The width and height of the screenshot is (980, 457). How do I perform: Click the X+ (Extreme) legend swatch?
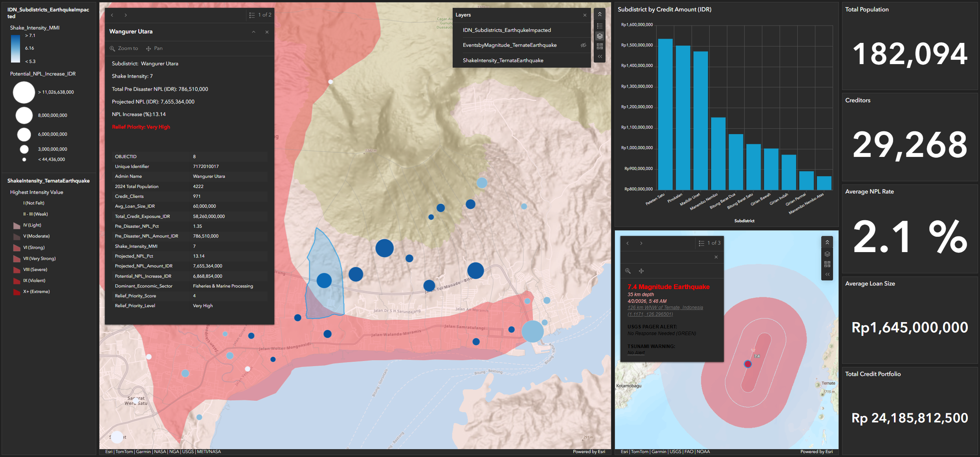(x=17, y=292)
